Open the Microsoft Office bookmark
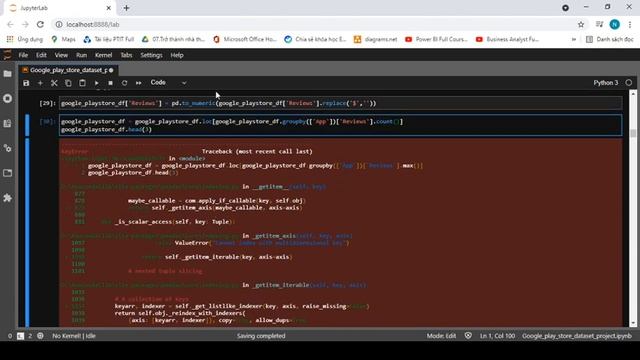The width and height of the screenshot is (640, 360). click(245, 39)
